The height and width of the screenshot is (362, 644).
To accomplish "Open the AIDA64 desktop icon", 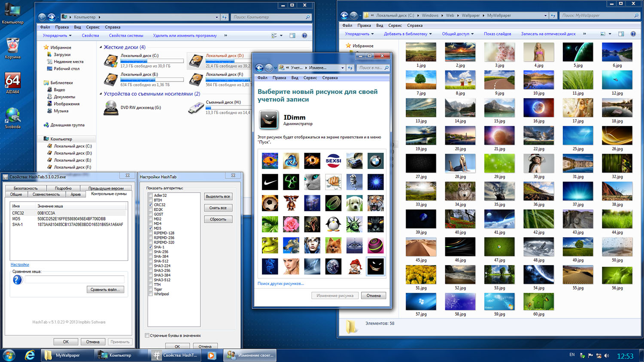I will coord(12,81).
